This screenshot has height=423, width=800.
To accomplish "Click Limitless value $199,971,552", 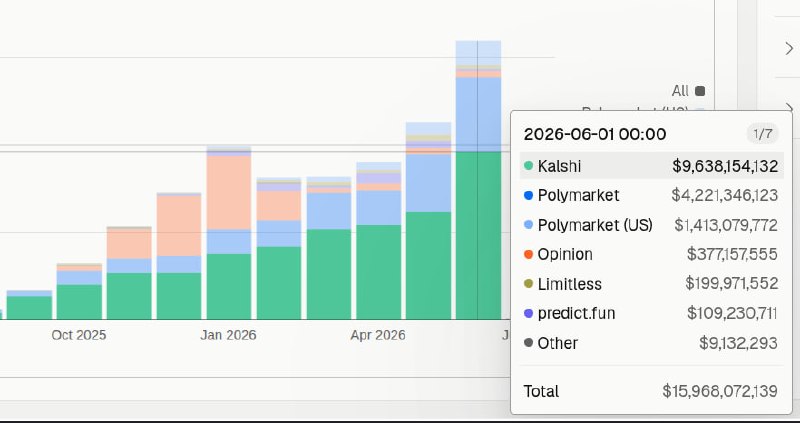I will 732,284.
